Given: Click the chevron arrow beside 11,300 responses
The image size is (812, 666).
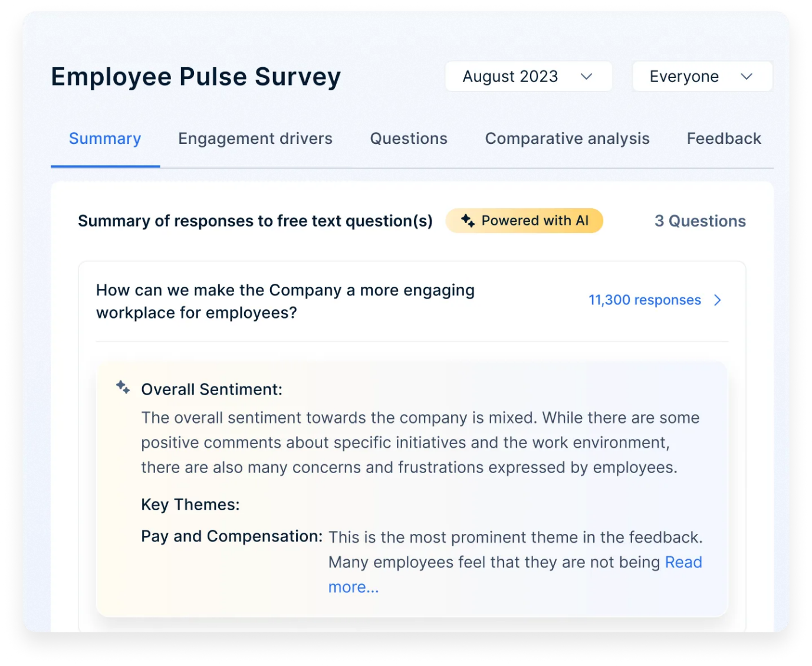Looking at the screenshot, I should (x=718, y=300).
